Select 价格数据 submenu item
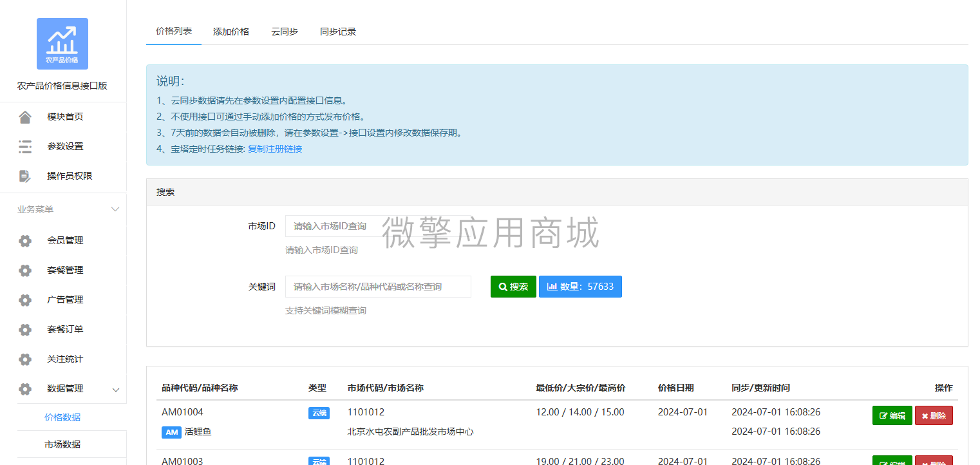 [x=62, y=417]
